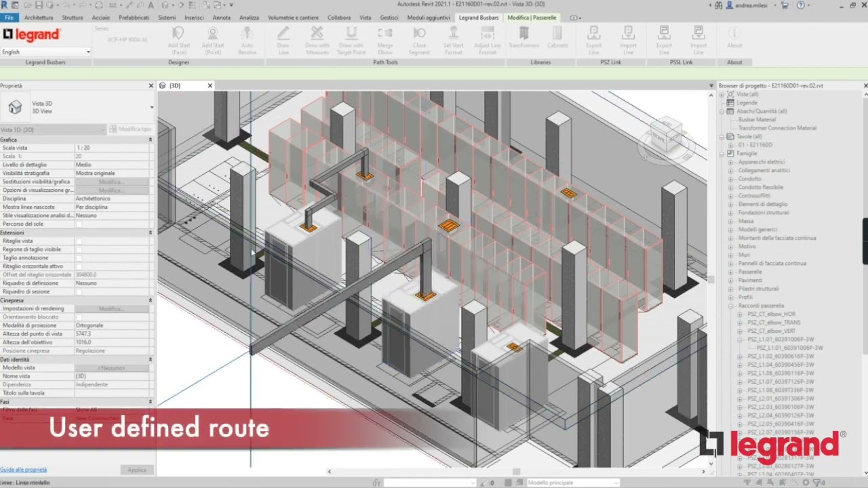This screenshot has height=488, width=868.
Task: Select Draw with Target Point tool
Action: [351, 40]
